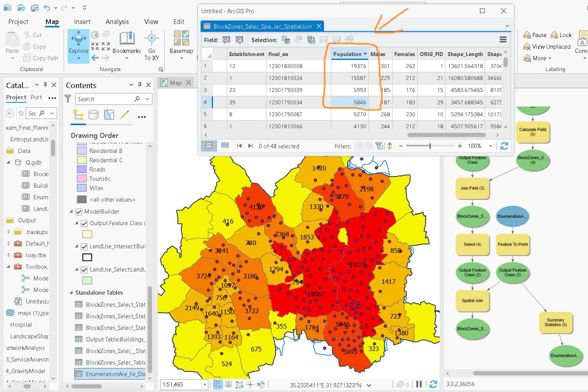Uncheck the Output Feature Class layer
Screen dimensions: 588x392
(x=84, y=223)
